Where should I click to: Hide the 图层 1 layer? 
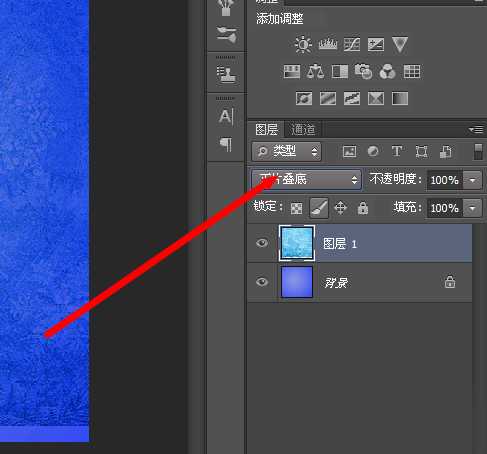click(262, 243)
